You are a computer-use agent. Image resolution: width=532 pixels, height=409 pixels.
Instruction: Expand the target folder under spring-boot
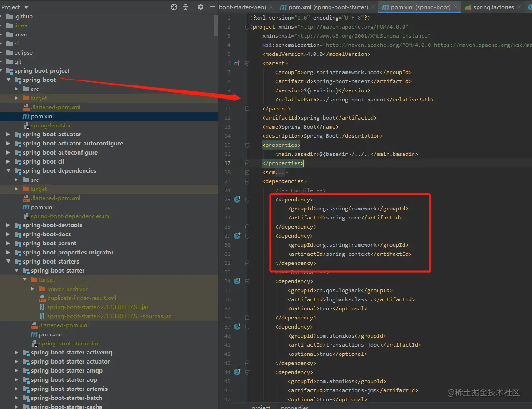(16, 98)
